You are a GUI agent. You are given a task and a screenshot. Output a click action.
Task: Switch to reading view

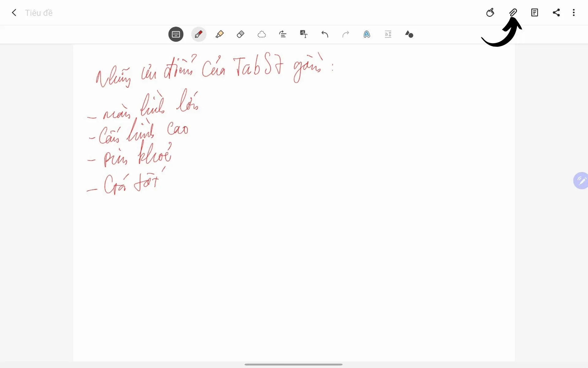pyautogui.click(x=534, y=12)
